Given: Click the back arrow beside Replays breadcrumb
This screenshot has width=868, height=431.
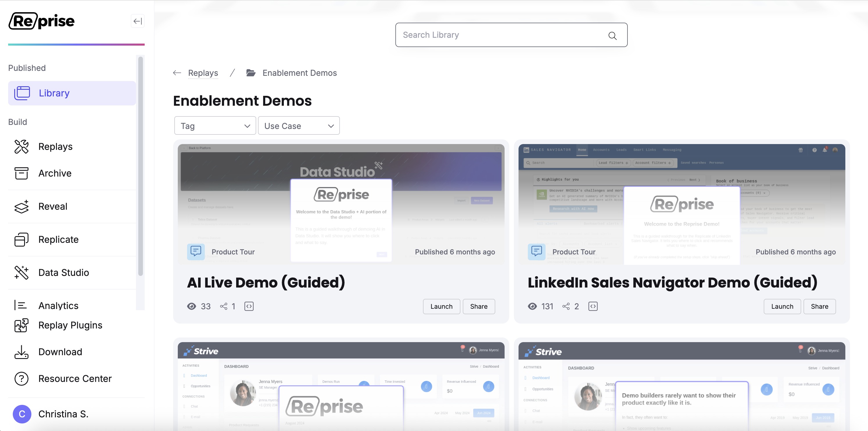Looking at the screenshot, I should [x=177, y=73].
